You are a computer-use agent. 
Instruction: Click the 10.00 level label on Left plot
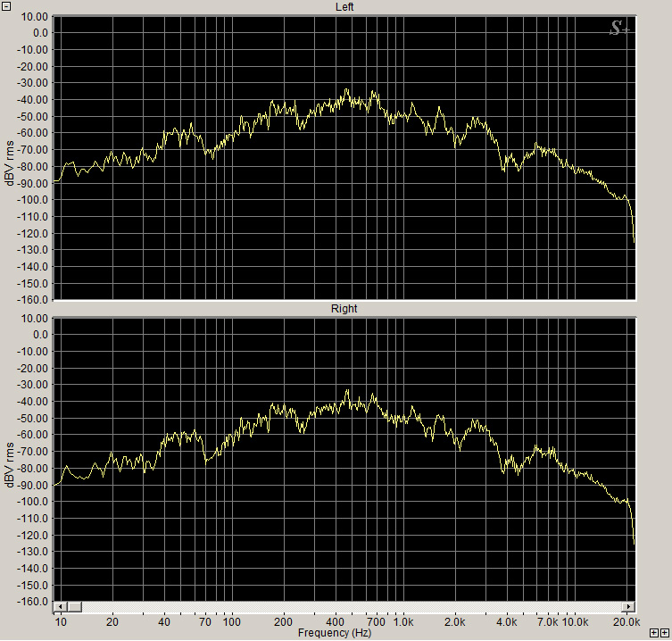click(34, 16)
